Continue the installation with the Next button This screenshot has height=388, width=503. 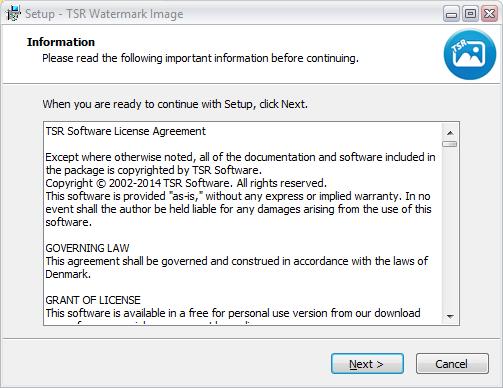coord(367,364)
